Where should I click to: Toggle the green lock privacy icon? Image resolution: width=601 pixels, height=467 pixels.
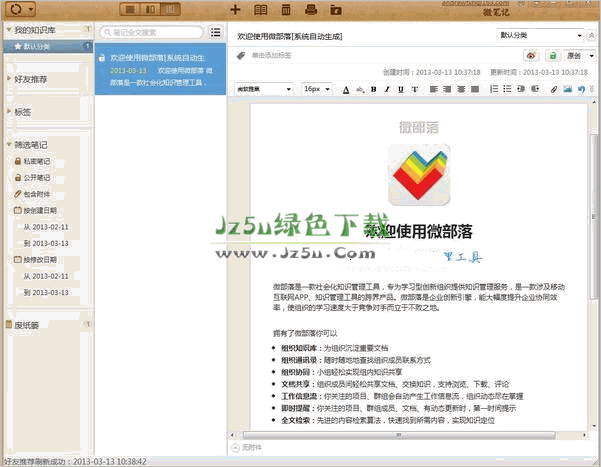(x=552, y=56)
